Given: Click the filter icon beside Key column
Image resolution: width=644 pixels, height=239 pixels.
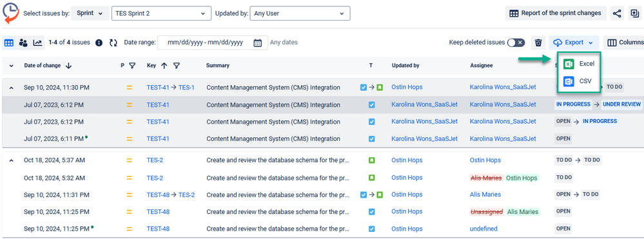Looking at the screenshot, I should [x=176, y=65].
